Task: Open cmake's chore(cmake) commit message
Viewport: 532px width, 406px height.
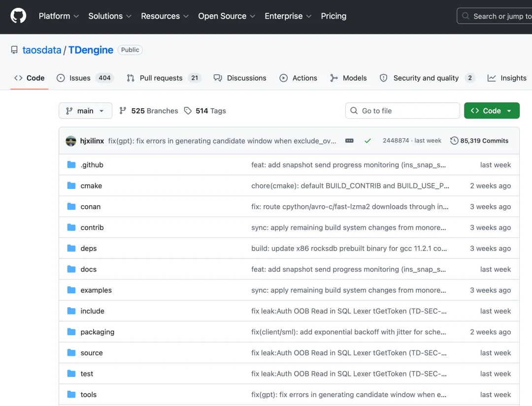Action: click(x=350, y=186)
